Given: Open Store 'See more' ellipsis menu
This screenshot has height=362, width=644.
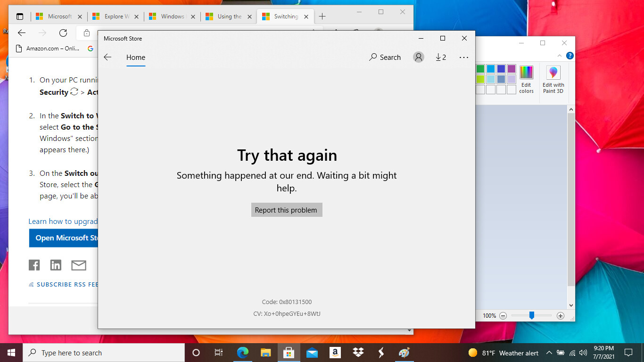Looking at the screenshot, I should [464, 57].
